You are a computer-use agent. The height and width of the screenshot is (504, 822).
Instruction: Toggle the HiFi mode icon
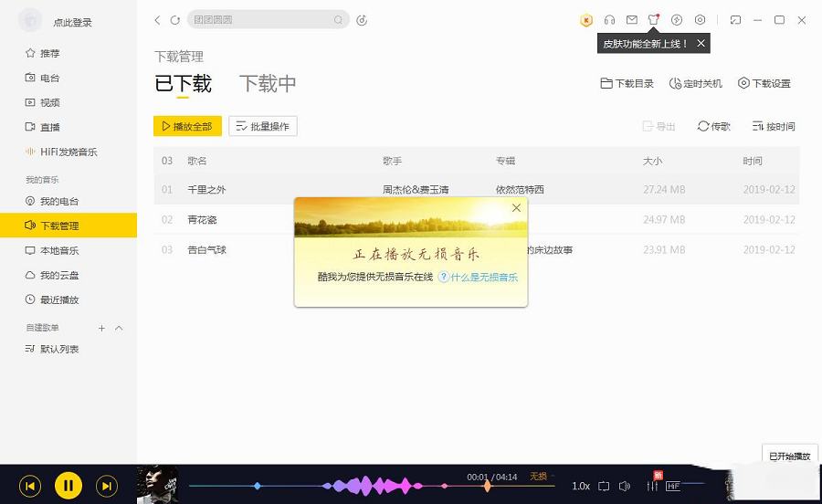673,486
